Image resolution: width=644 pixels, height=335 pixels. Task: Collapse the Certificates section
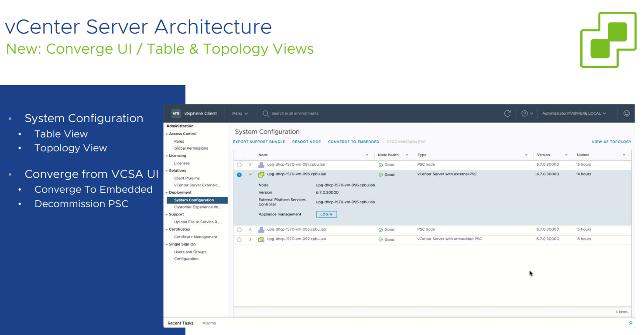pyautogui.click(x=167, y=229)
